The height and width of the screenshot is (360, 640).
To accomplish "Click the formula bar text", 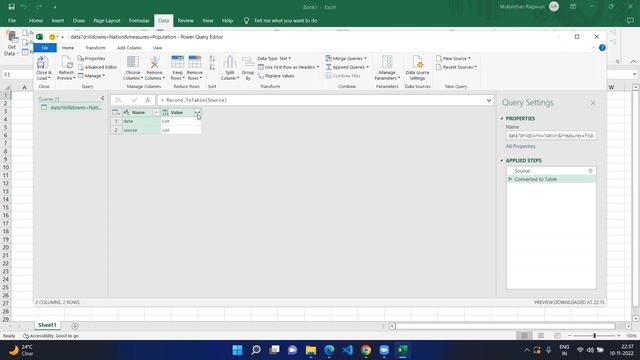I will pos(194,100).
